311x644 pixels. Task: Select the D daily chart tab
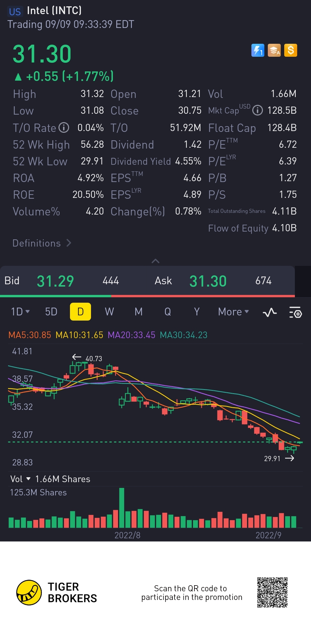(80, 312)
